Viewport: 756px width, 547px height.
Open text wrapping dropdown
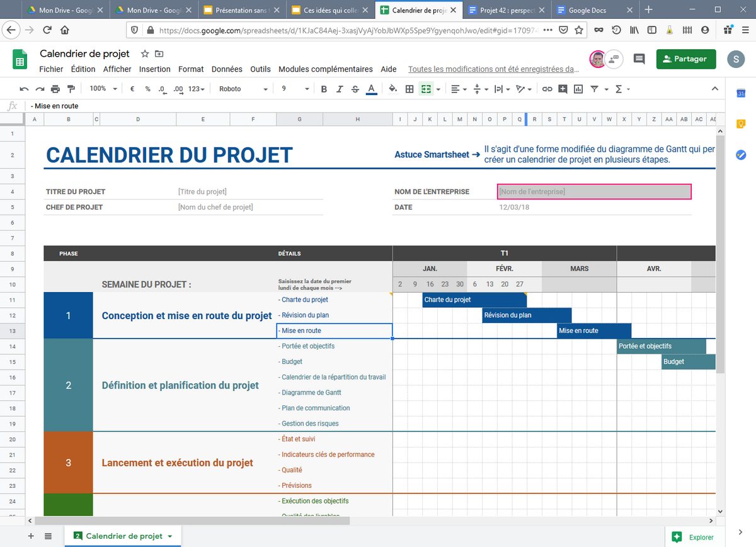point(501,89)
